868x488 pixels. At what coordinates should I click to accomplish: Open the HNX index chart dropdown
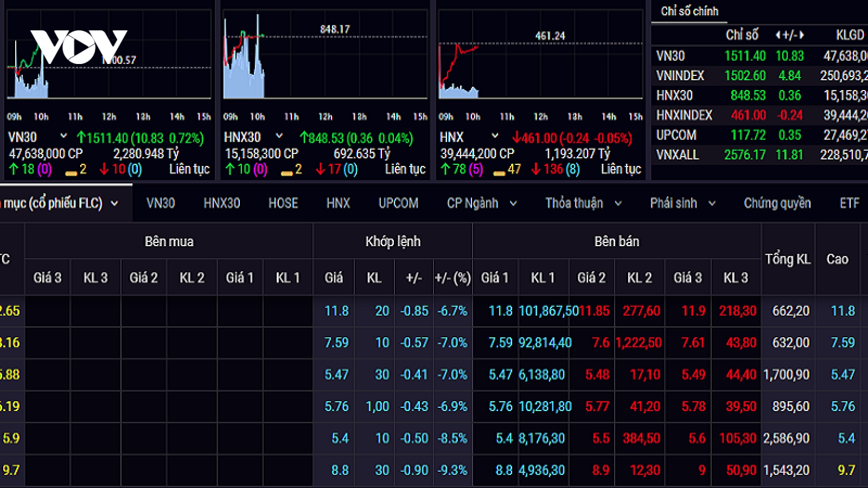pyautogui.click(x=495, y=136)
